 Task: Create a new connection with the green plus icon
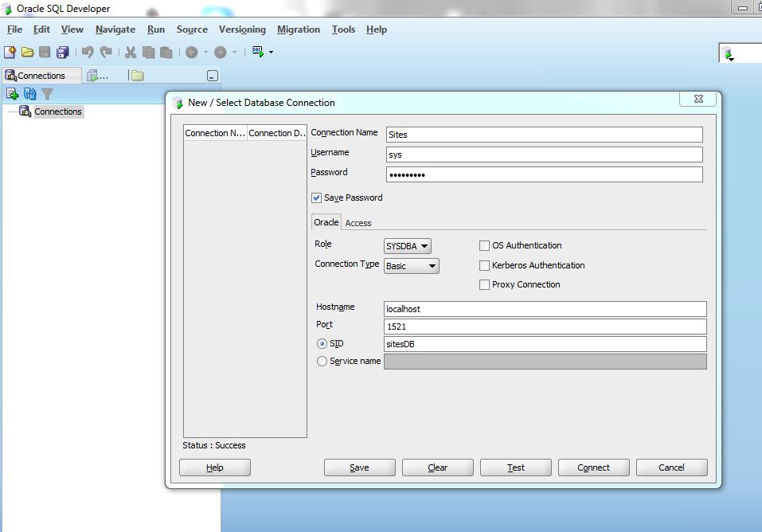click(x=12, y=93)
